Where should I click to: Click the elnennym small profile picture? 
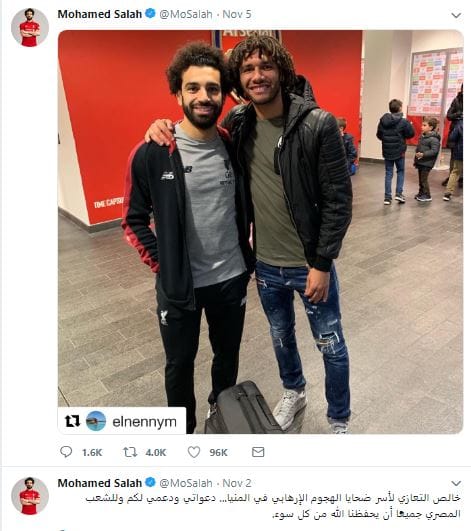pos(96,421)
